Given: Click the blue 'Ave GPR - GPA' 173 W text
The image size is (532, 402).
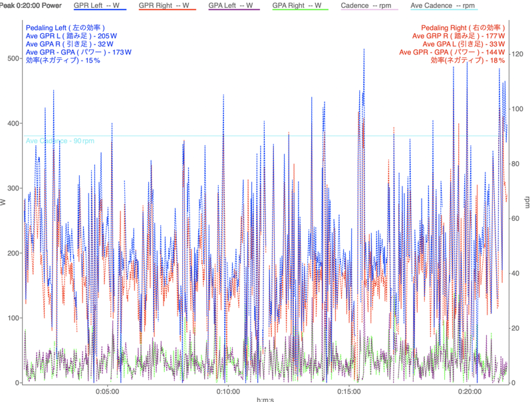Looking at the screenshot, I should click(x=78, y=53).
